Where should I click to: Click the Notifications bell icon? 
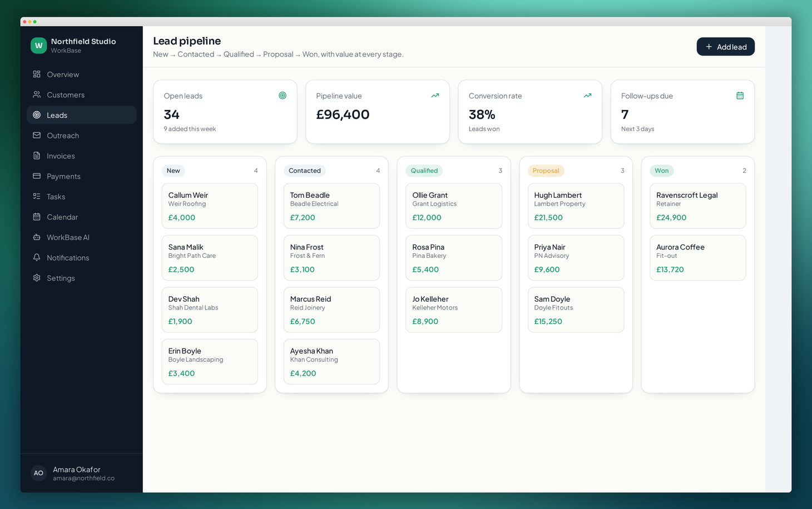click(37, 257)
